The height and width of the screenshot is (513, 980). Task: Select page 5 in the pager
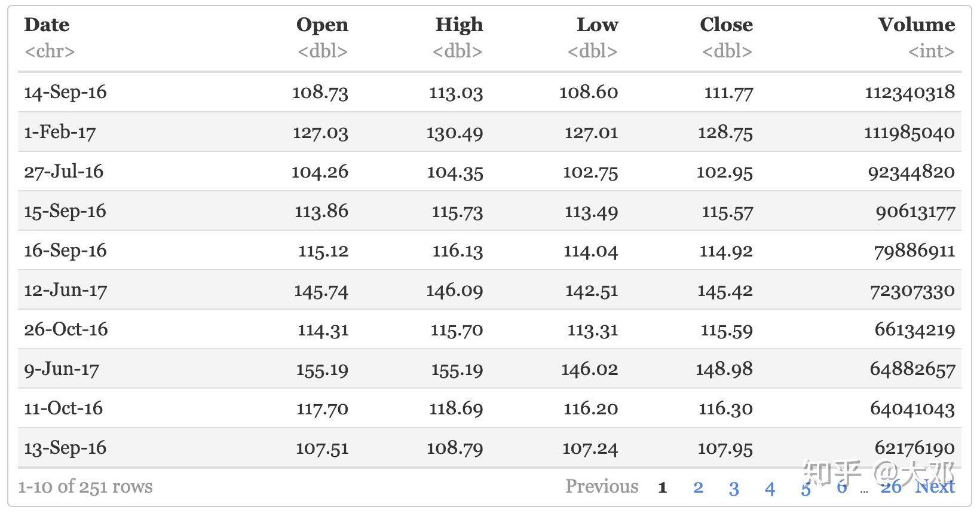coord(806,488)
